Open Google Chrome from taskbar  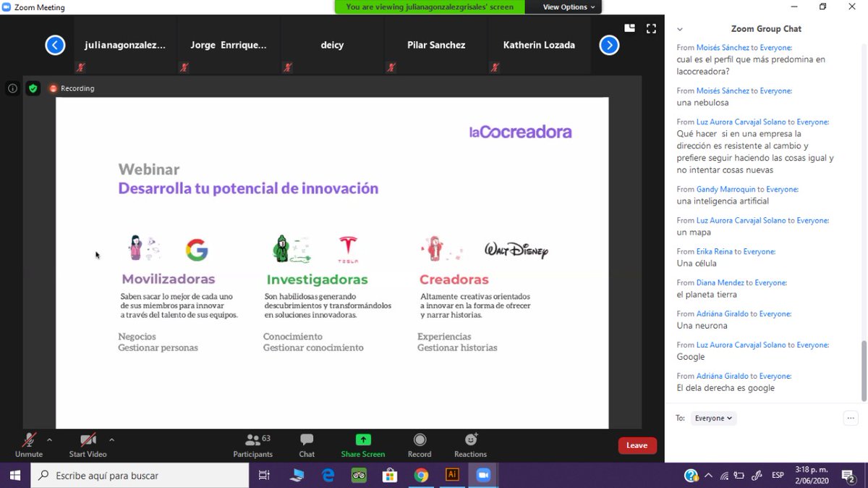421,476
